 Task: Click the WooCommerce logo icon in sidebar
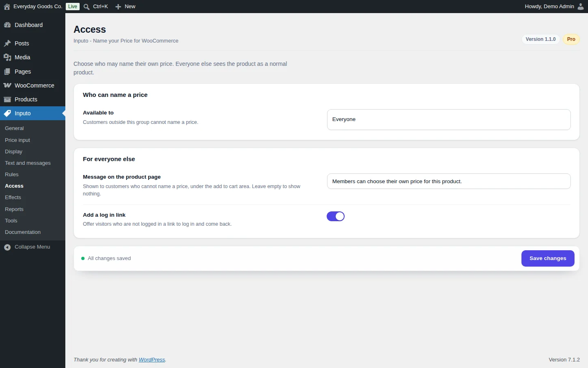7,85
